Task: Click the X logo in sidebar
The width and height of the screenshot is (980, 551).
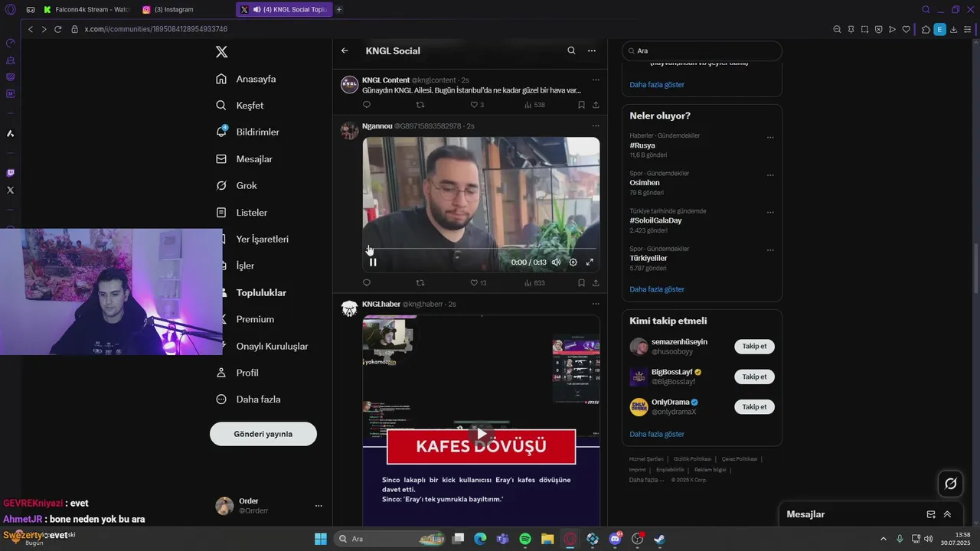Action: tap(221, 52)
